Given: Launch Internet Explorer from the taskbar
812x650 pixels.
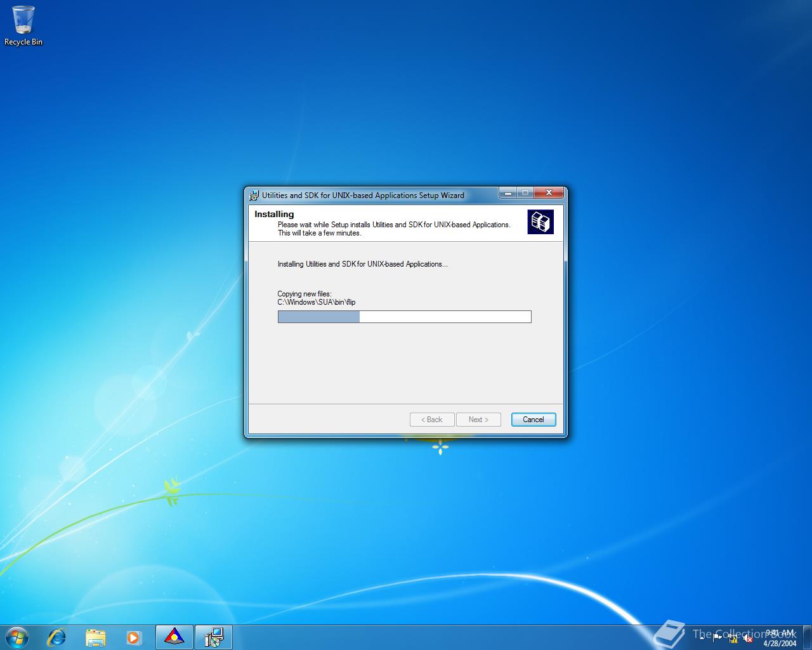Looking at the screenshot, I should click(x=56, y=637).
